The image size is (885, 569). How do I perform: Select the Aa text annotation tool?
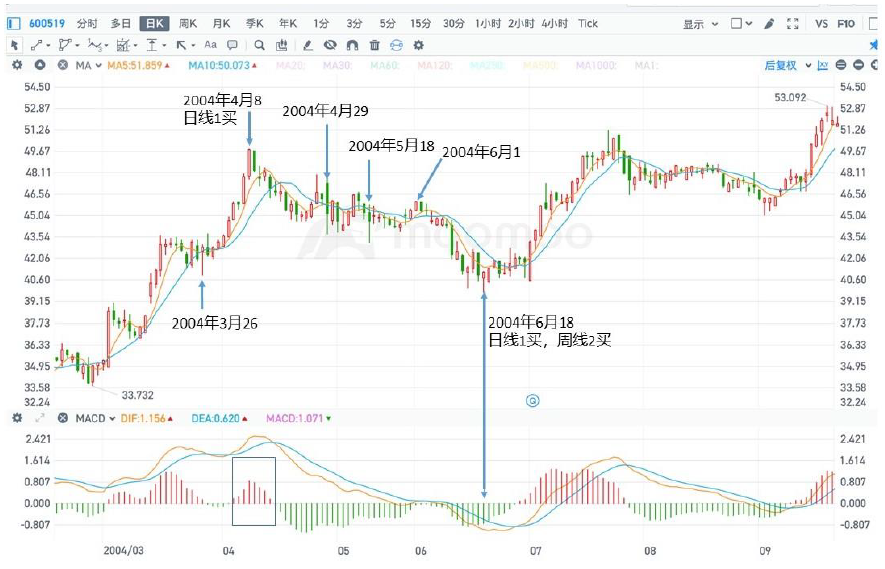[210, 45]
